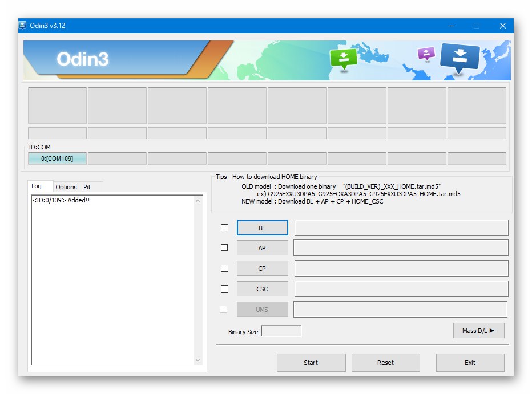Open the Mass D/L arrow button

click(x=479, y=330)
